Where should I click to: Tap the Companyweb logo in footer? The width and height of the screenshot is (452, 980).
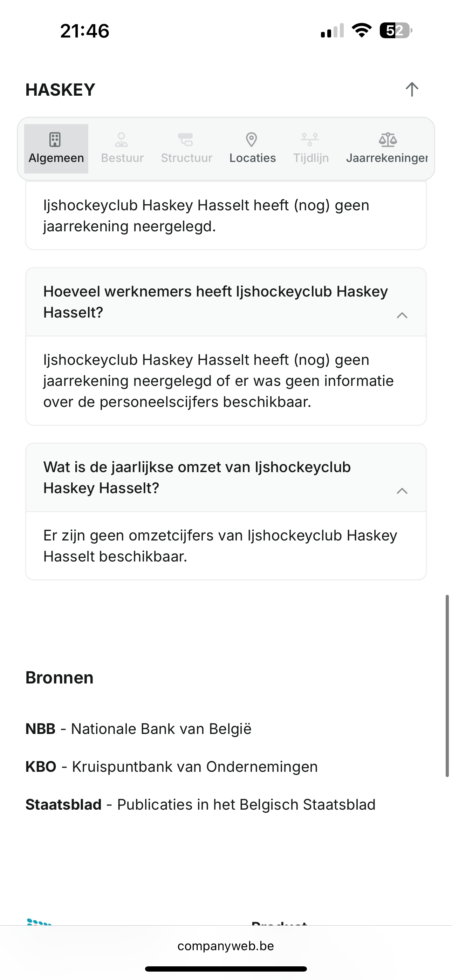point(39,922)
